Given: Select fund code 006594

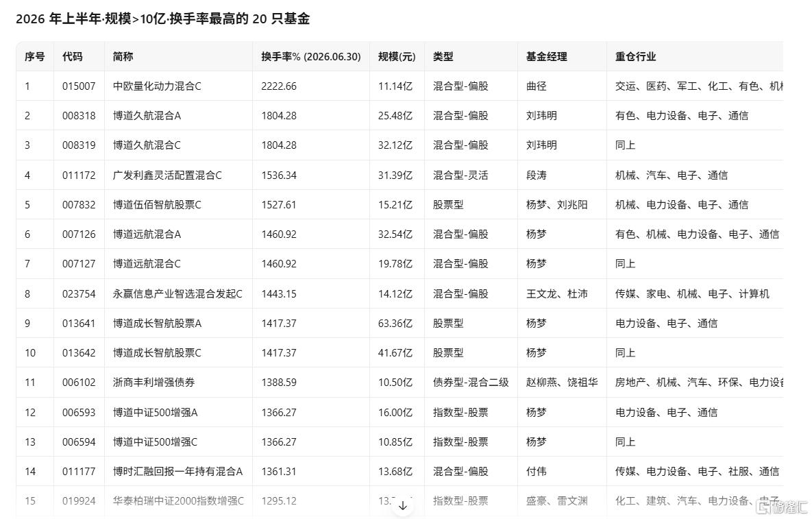Looking at the screenshot, I should pyautogui.click(x=79, y=442).
